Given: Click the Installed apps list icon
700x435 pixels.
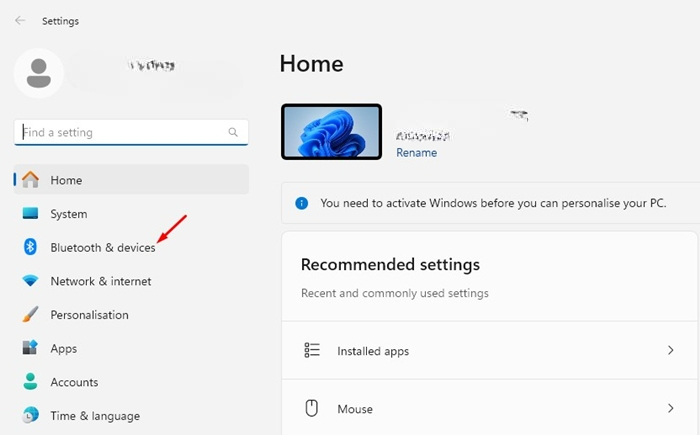Looking at the screenshot, I should [x=312, y=350].
